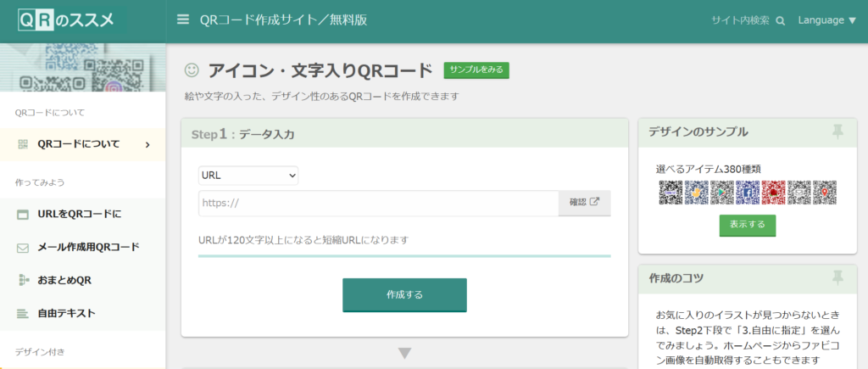The width and height of the screenshot is (868, 369).
Task: Open the URL data type dropdown
Action: [x=248, y=176]
